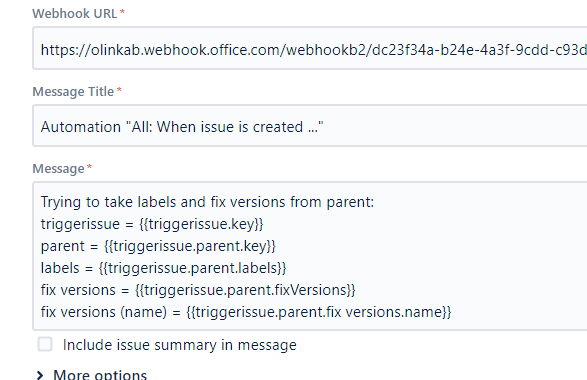Screen dimensions: 587x380
Task: Click the {{triggerissue.parent.labels}} smart value
Action: pos(192,268)
